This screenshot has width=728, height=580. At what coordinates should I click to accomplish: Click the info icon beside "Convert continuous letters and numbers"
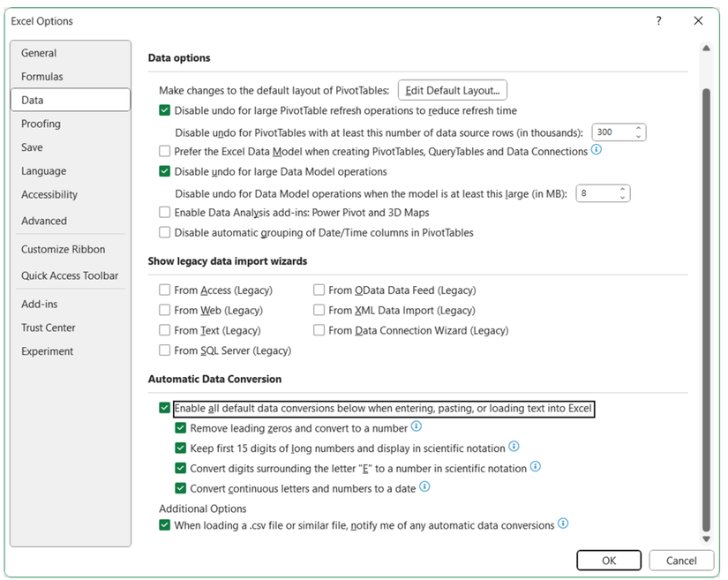(424, 486)
